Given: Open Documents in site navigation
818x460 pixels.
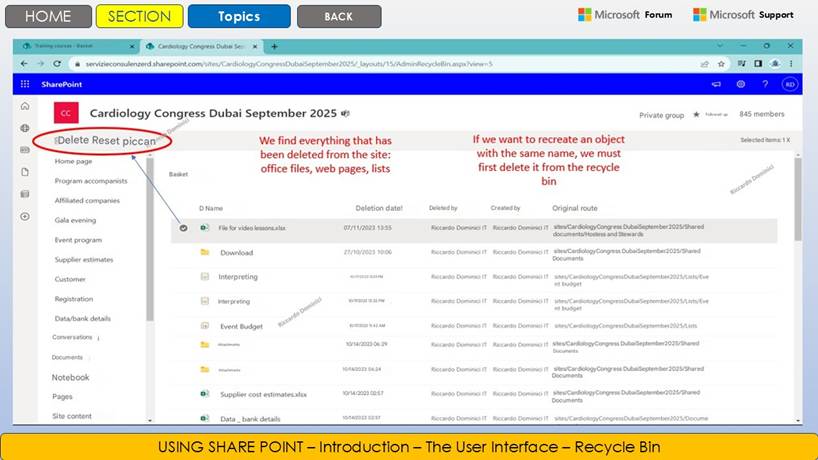Looking at the screenshot, I should 67,357.
